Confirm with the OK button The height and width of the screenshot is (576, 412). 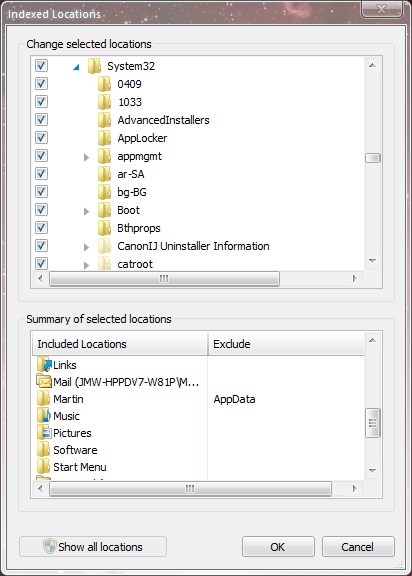(x=278, y=547)
